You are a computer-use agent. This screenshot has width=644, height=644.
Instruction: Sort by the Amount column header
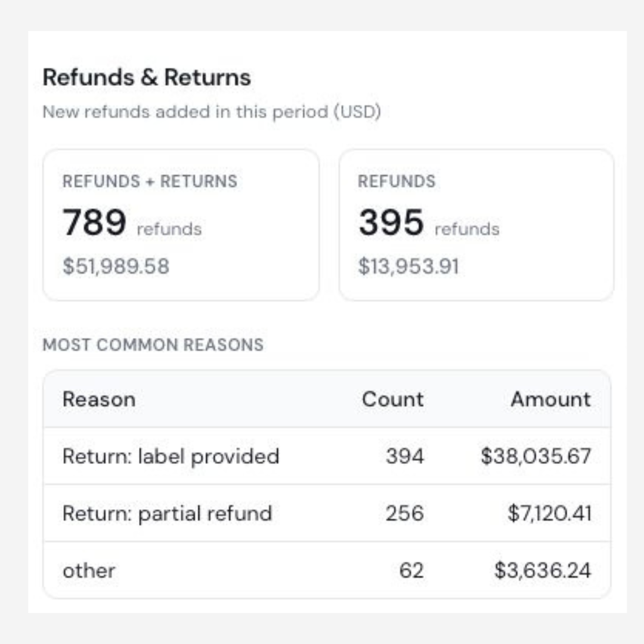click(551, 399)
